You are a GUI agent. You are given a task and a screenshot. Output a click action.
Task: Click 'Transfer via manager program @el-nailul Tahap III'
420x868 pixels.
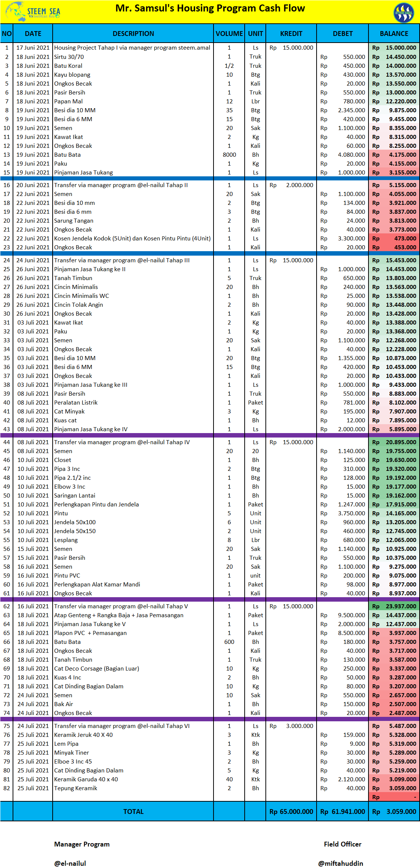pos(122,260)
